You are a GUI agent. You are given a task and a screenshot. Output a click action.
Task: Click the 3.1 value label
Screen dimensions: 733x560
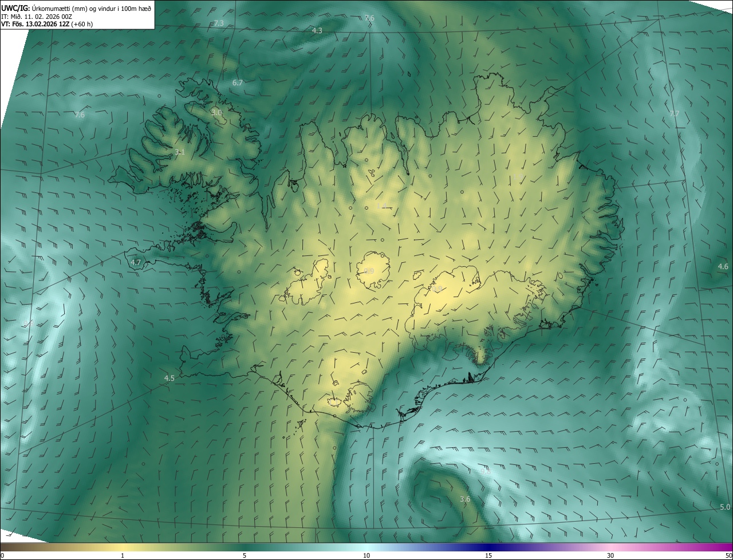click(x=180, y=152)
